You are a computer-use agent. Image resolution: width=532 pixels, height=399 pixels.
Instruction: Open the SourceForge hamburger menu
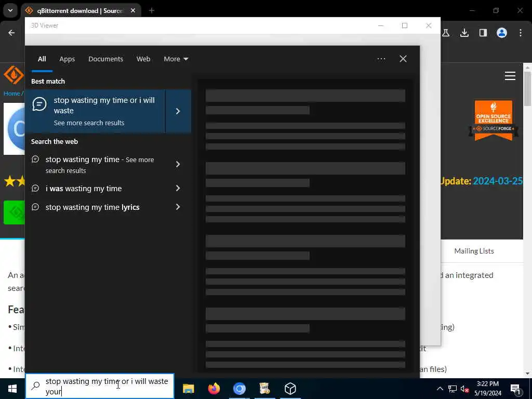coord(510,76)
